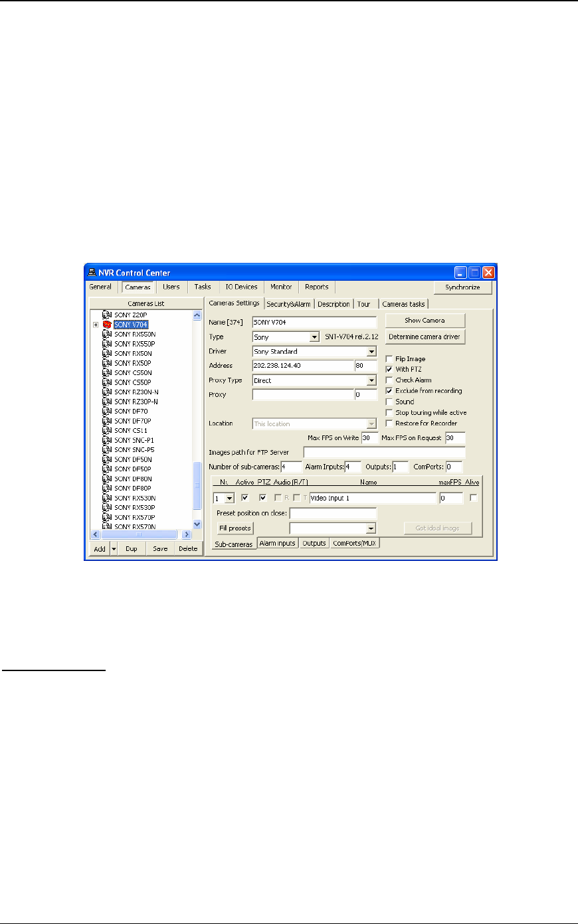Click the scroll-down arrow of Cameras List
Viewport: 578px width, 924px height.
coord(197,524)
